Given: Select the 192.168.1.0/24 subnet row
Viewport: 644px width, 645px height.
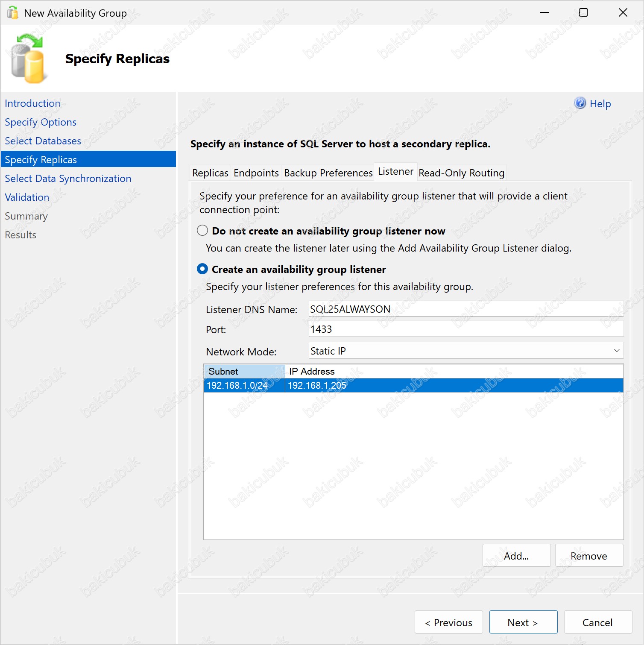Looking at the screenshot, I should [237, 385].
